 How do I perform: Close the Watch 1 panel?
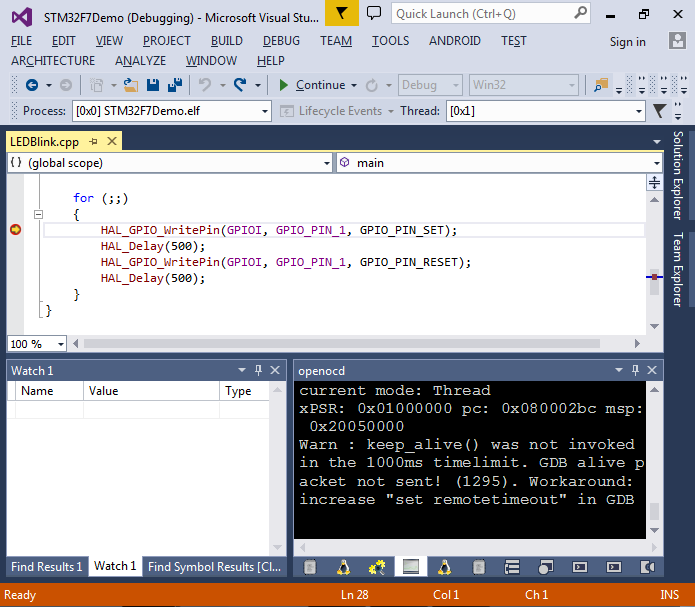pos(275,370)
